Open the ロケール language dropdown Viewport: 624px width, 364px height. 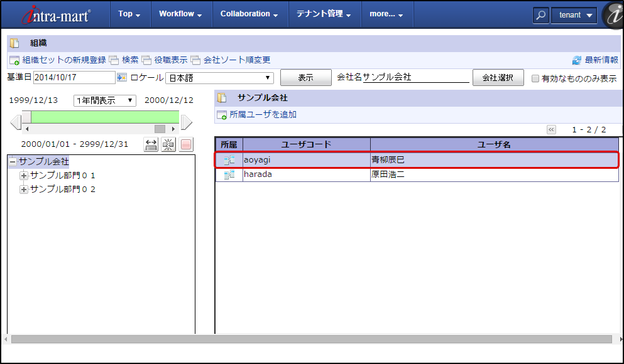(x=219, y=78)
